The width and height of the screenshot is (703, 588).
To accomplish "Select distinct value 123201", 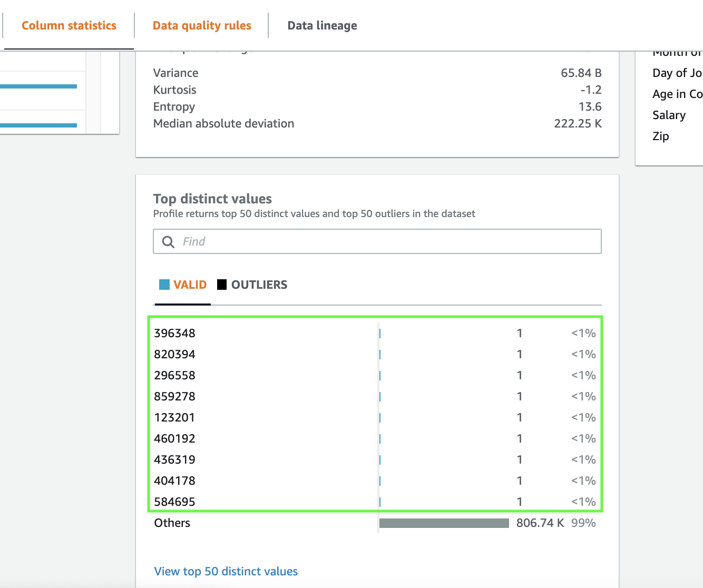I will tap(174, 417).
